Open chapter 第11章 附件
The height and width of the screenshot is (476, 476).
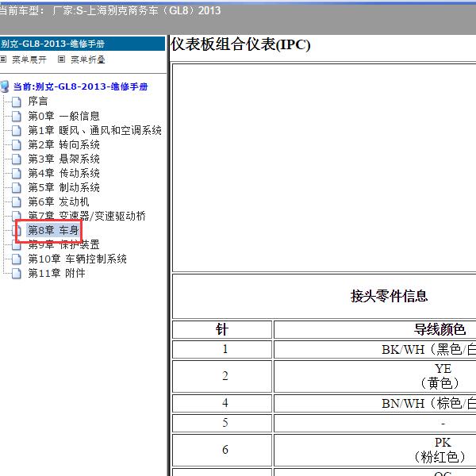pos(56,273)
